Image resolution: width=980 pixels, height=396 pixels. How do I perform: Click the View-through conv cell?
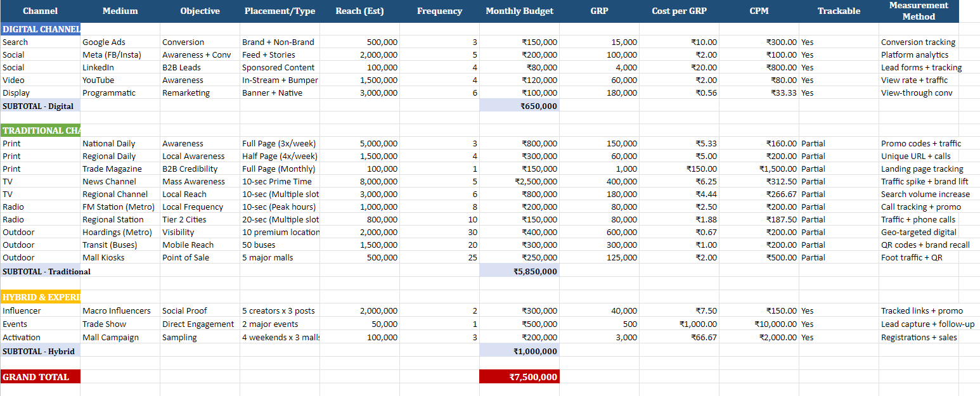click(919, 93)
